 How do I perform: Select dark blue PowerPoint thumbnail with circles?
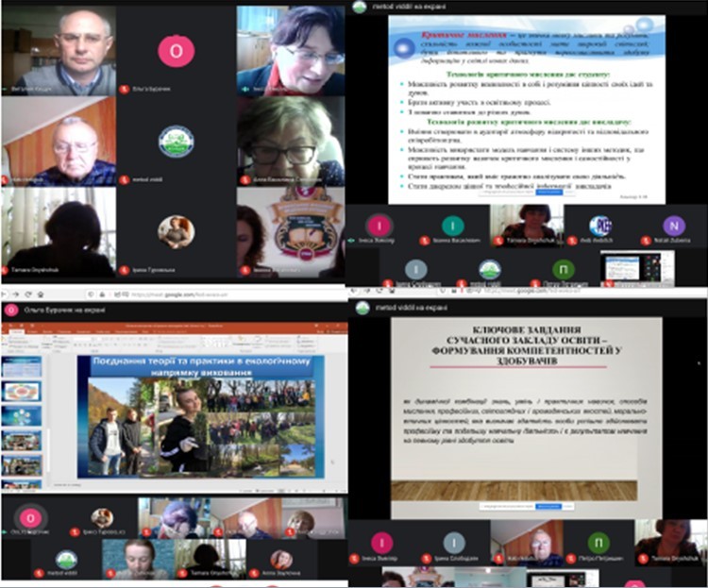coord(22,416)
